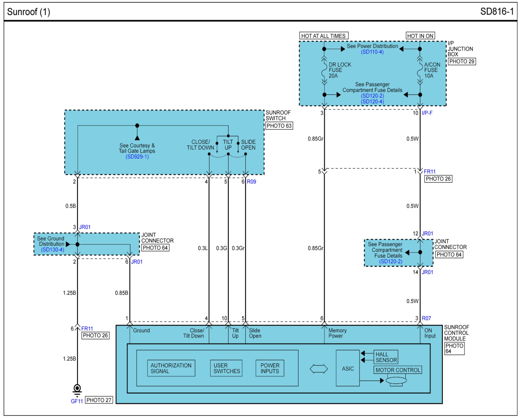The height and width of the screenshot is (420, 522).
Task: Click the TILT UP switch contact
Action: [228, 154]
